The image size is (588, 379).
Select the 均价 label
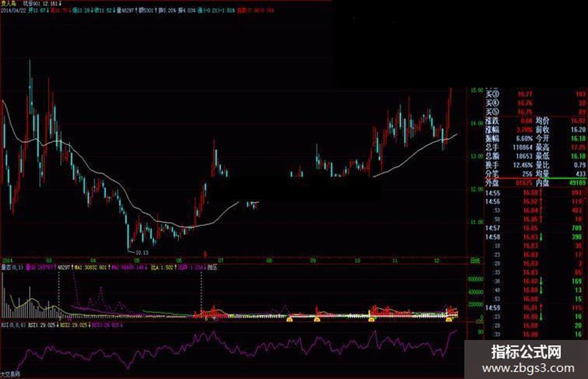pyautogui.click(x=542, y=121)
